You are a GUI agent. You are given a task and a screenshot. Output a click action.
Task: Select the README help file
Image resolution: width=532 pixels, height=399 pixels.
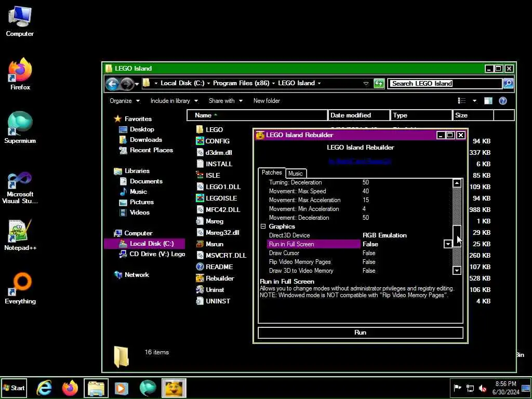click(x=215, y=267)
